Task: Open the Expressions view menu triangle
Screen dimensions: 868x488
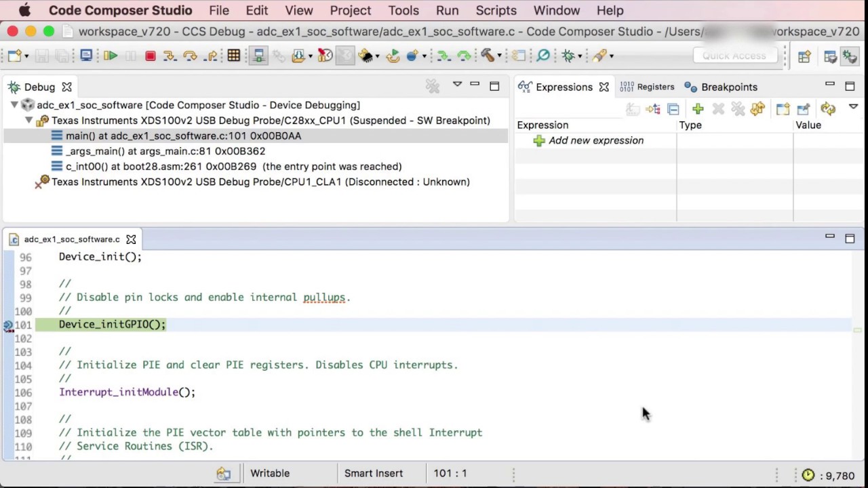Action: click(853, 107)
